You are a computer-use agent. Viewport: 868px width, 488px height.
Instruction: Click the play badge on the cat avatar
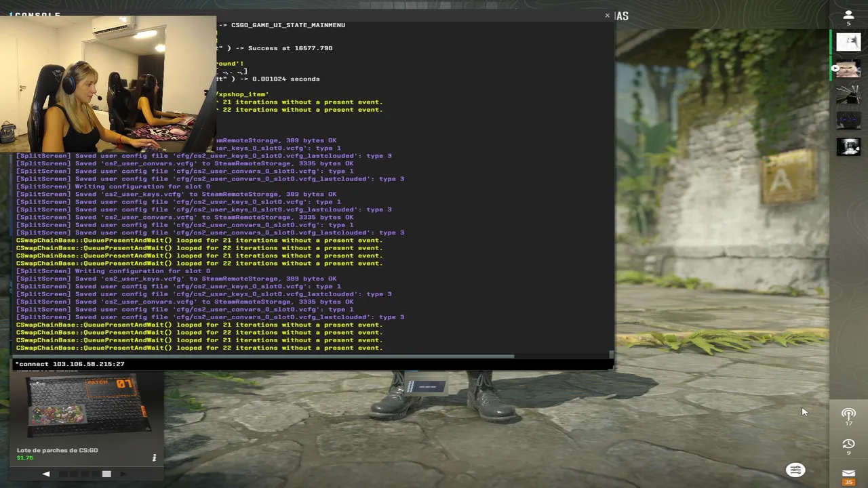coord(837,68)
